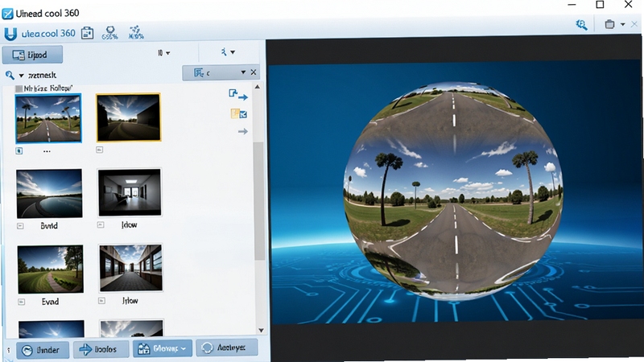Click the Aeotnyer button

227,348
